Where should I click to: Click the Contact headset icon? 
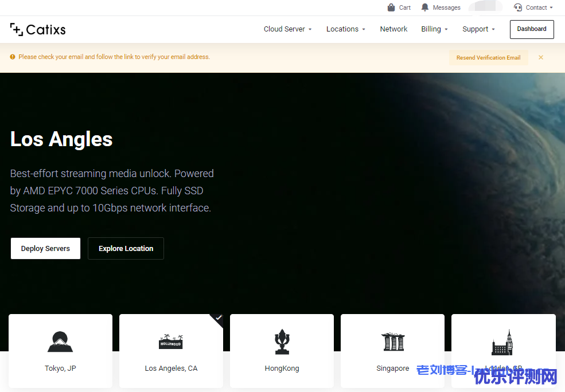518,7
